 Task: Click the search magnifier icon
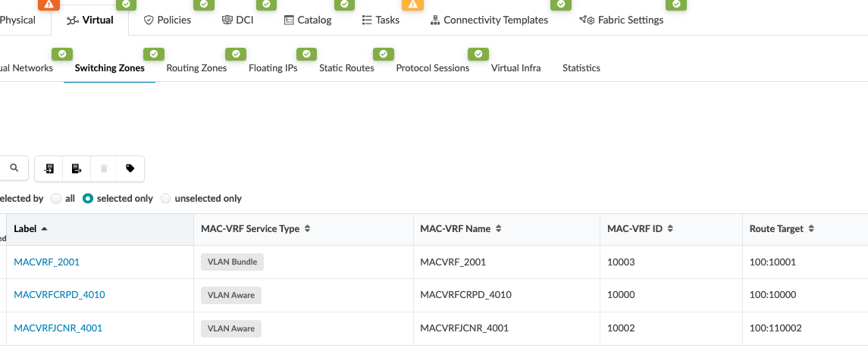pyautogui.click(x=14, y=168)
